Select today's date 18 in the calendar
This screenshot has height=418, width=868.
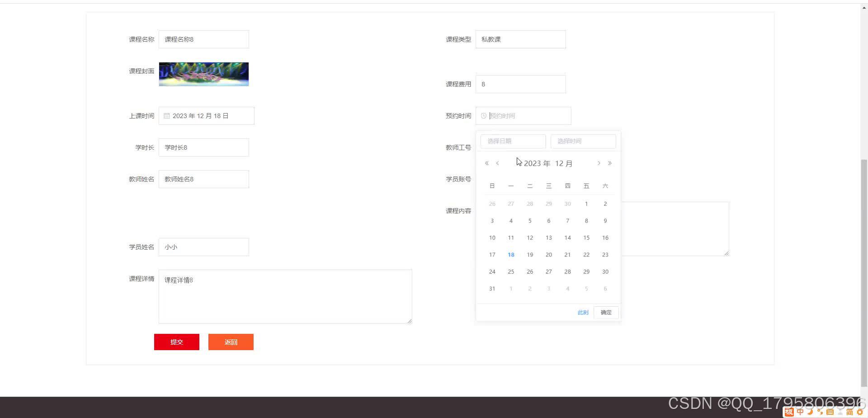[x=511, y=255]
